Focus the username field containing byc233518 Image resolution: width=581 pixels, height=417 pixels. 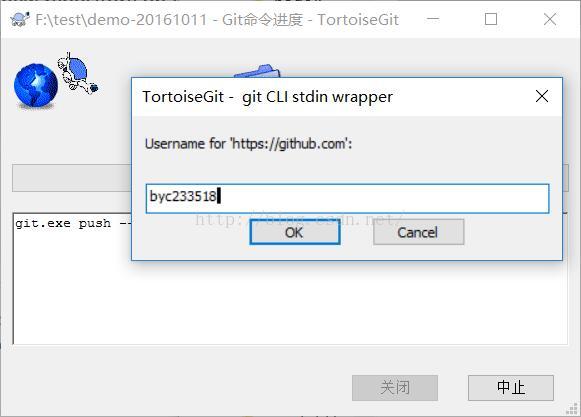[347, 198]
